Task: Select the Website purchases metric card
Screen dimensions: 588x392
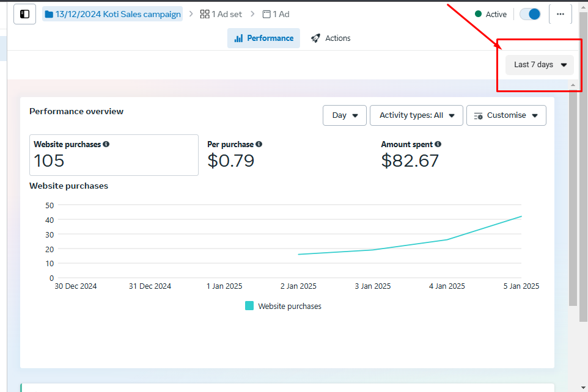Action: pos(114,155)
